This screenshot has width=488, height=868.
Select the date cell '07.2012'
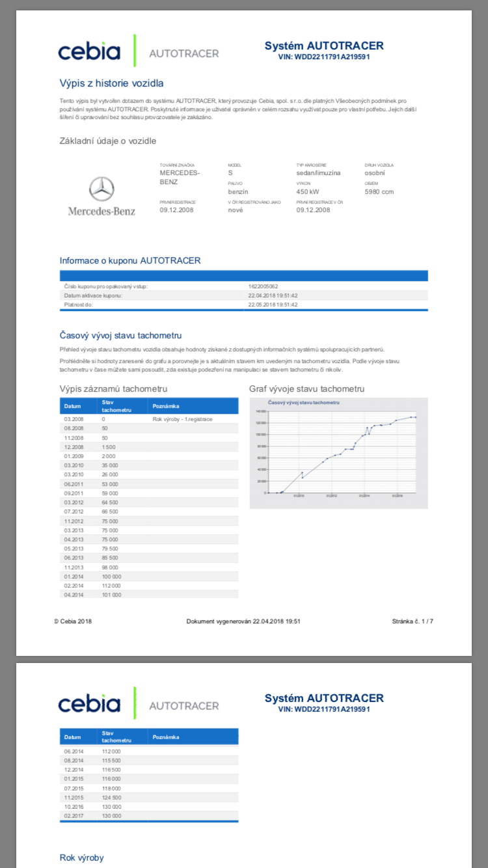[x=72, y=511]
